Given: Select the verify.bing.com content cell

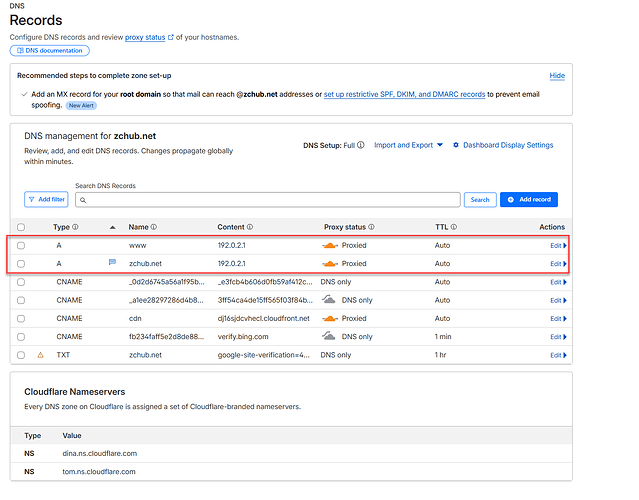Looking at the screenshot, I should point(243,337).
